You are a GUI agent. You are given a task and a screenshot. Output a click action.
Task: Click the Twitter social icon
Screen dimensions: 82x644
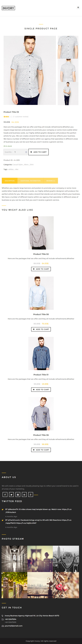(x=11, y=494)
